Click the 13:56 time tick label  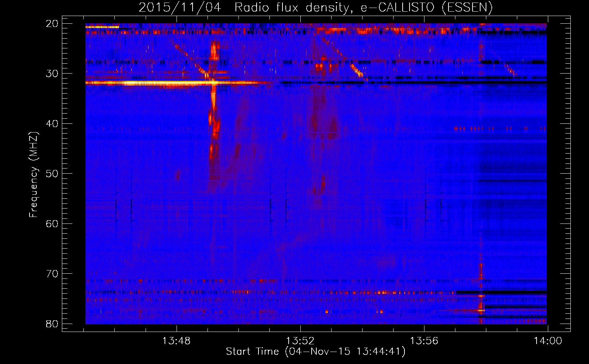pyautogui.click(x=424, y=341)
